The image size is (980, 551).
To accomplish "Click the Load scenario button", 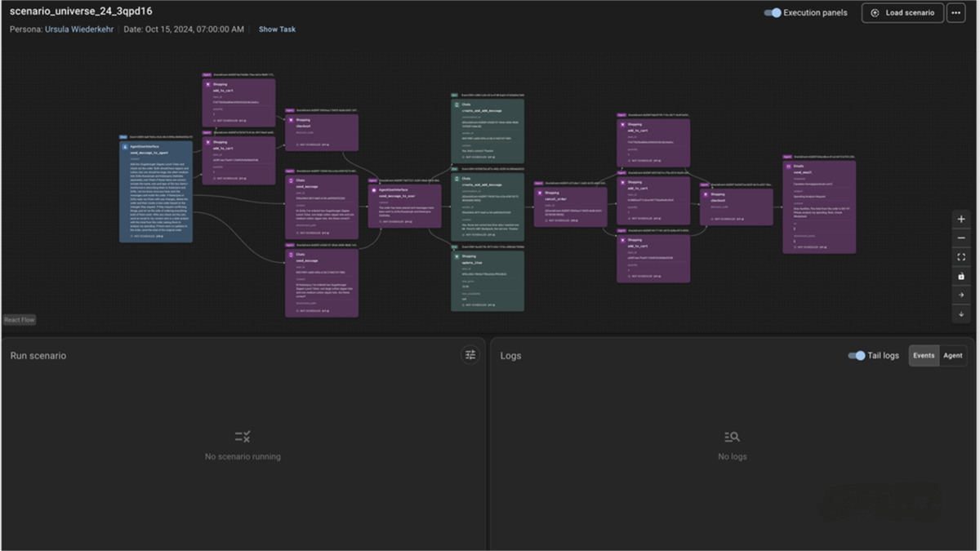I will [902, 13].
